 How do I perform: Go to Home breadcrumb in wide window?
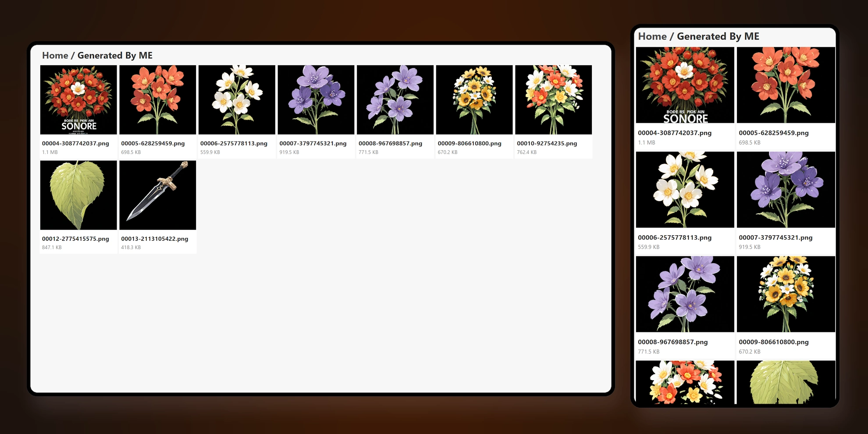[55, 56]
